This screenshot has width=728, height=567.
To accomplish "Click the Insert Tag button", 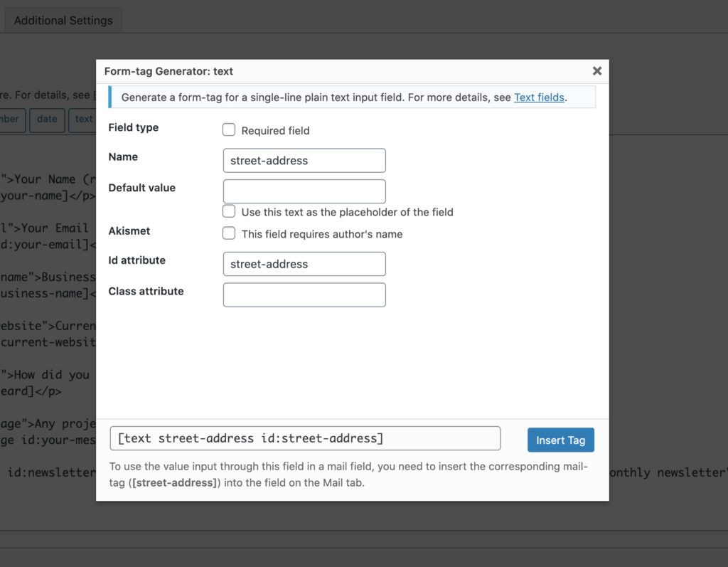I will click(560, 440).
